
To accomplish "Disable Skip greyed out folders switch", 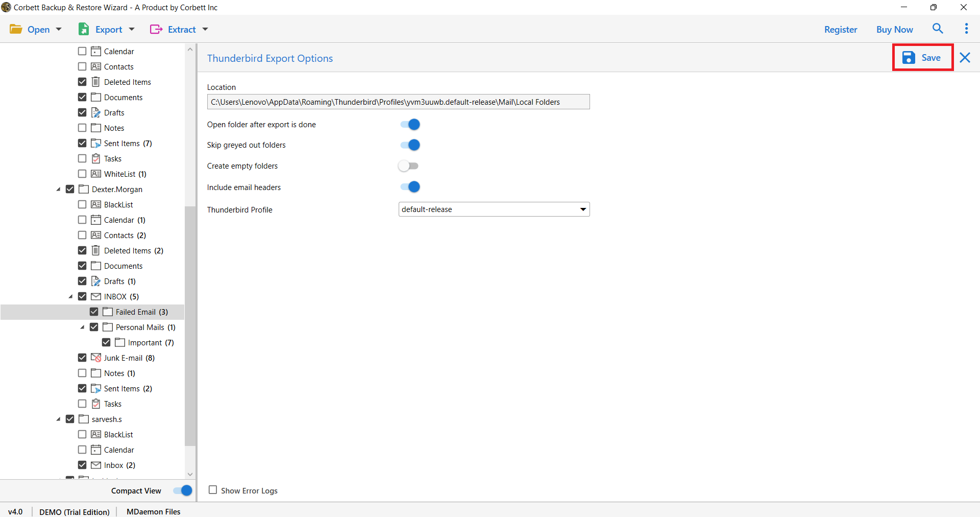I will point(410,145).
